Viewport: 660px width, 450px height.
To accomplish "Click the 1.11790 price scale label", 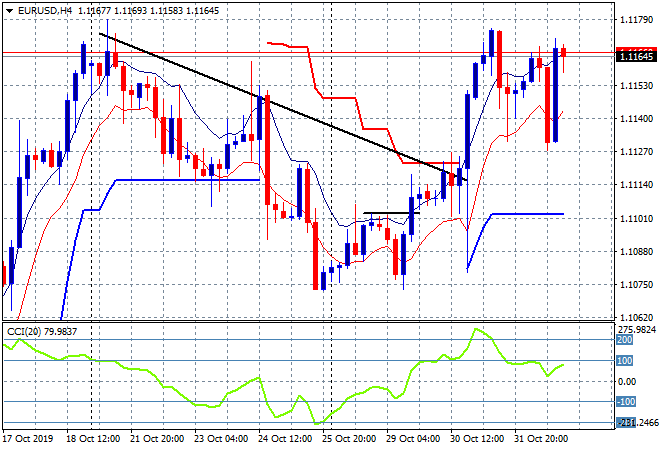I will click(636, 19).
